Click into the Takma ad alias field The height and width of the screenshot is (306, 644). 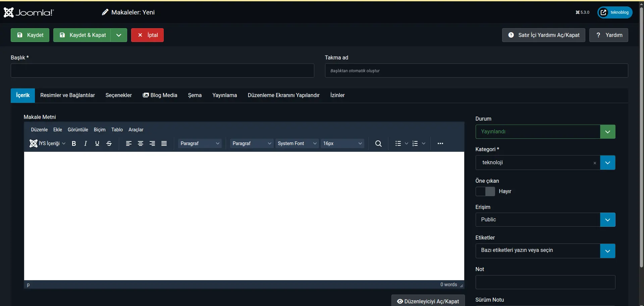[x=476, y=71]
